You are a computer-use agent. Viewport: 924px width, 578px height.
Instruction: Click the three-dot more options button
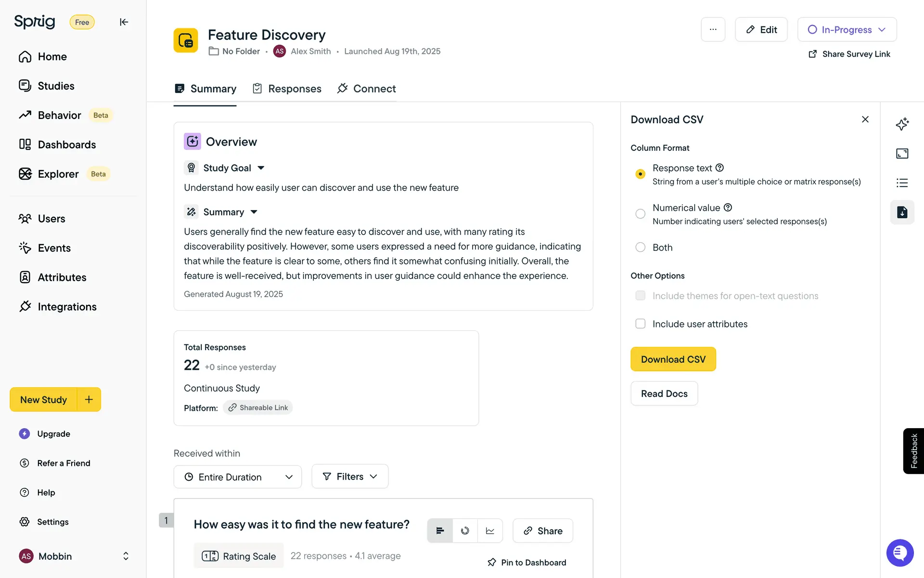pos(713,29)
